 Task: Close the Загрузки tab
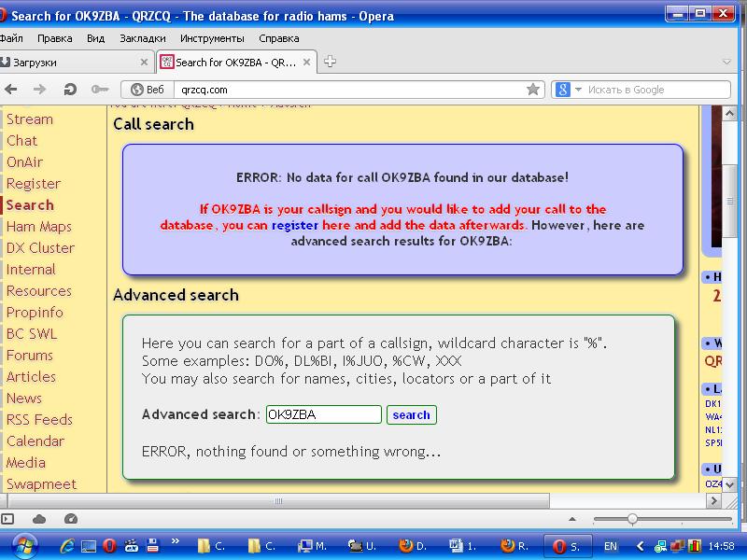144,62
